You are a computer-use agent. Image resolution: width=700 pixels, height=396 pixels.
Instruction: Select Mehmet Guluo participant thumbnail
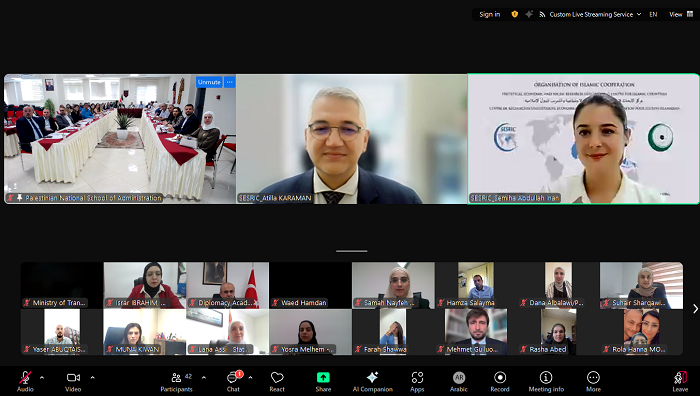[476, 332]
